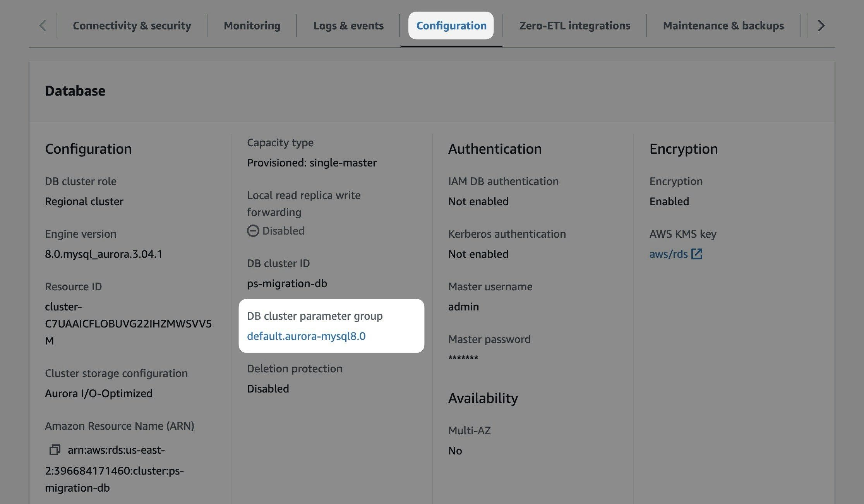Copy the ARN using the copy icon
The width and height of the screenshot is (864, 504).
(55, 450)
